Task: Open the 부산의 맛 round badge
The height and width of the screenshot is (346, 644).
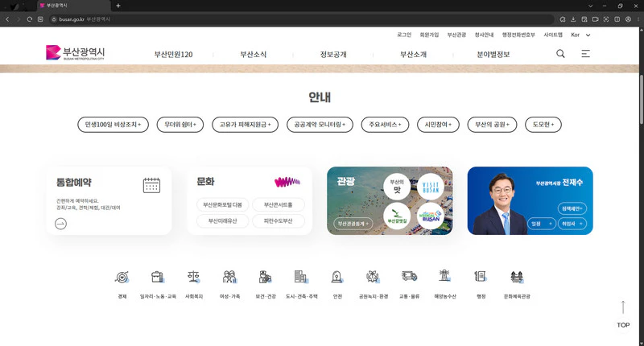Action: [x=397, y=187]
